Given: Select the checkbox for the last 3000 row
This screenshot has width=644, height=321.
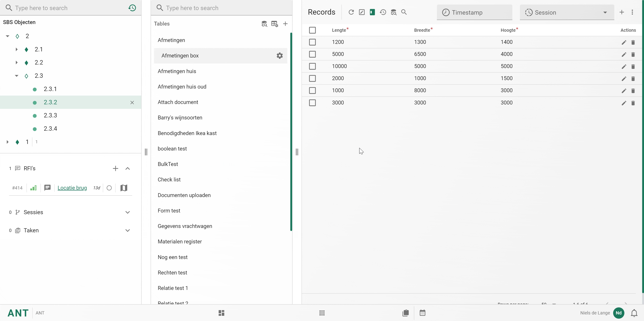Looking at the screenshot, I should pos(312,103).
